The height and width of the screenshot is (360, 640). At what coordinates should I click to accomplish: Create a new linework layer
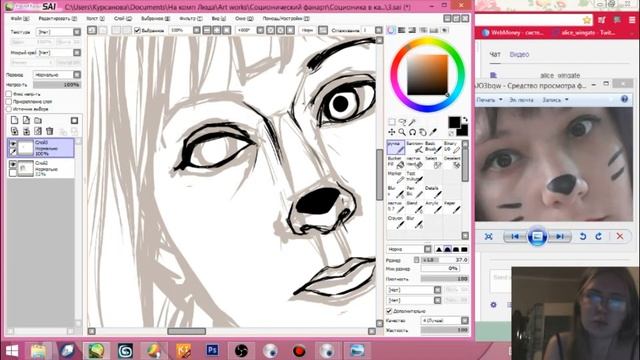coord(26,120)
